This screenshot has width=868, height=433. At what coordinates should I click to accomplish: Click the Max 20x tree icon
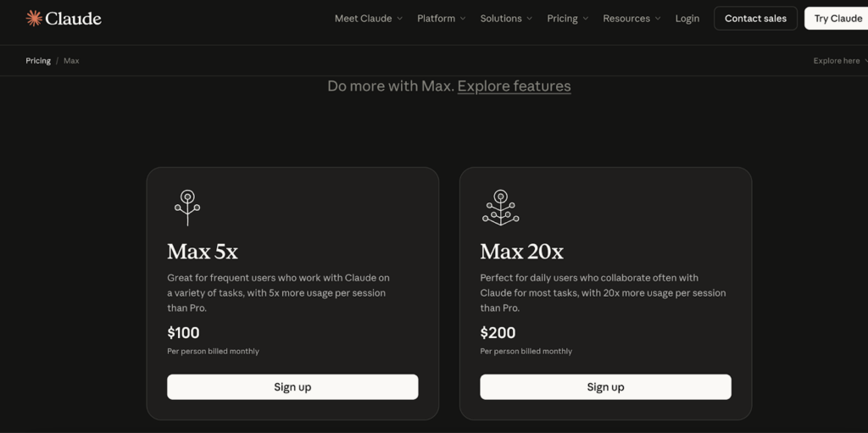click(x=500, y=208)
